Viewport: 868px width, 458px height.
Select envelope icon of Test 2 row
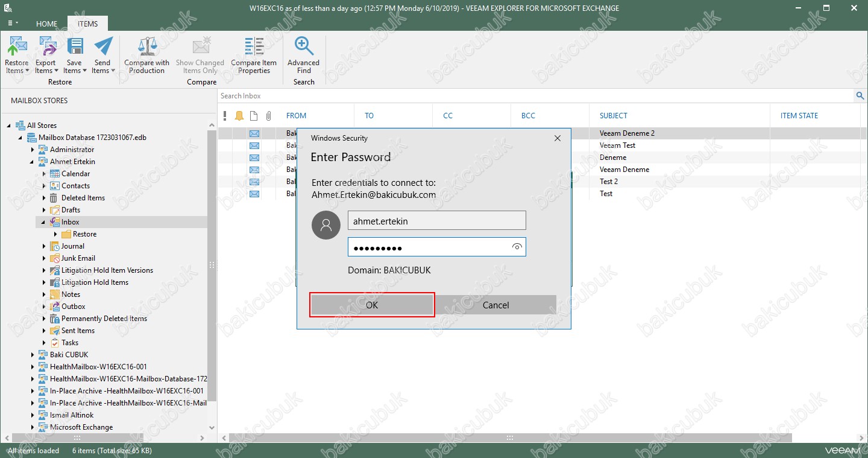click(254, 182)
